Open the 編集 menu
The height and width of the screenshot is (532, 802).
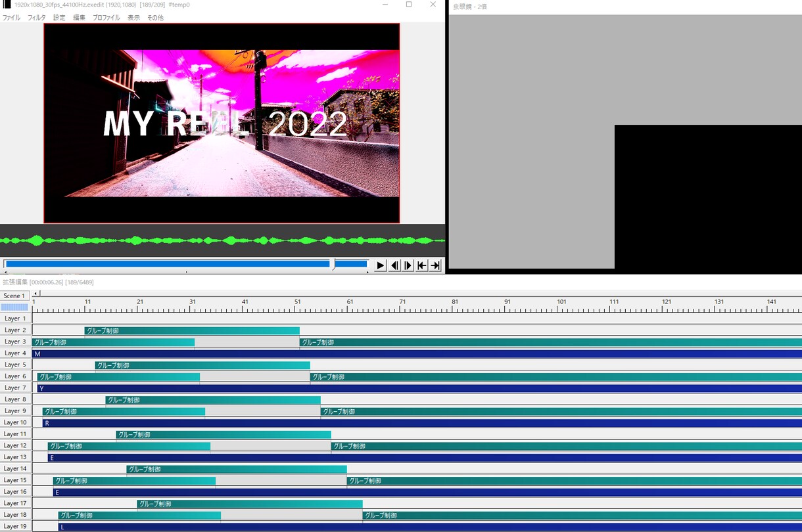[x=79, y=18]
